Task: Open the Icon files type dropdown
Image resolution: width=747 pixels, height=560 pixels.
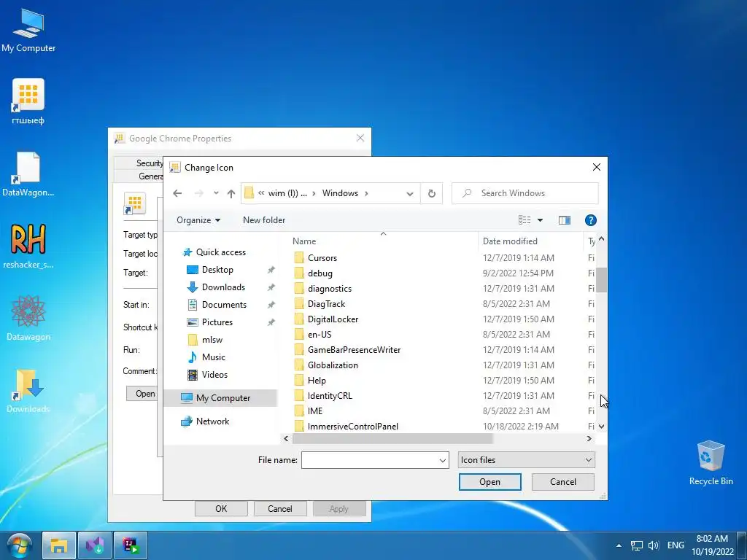Action: (x=527, y=460)
